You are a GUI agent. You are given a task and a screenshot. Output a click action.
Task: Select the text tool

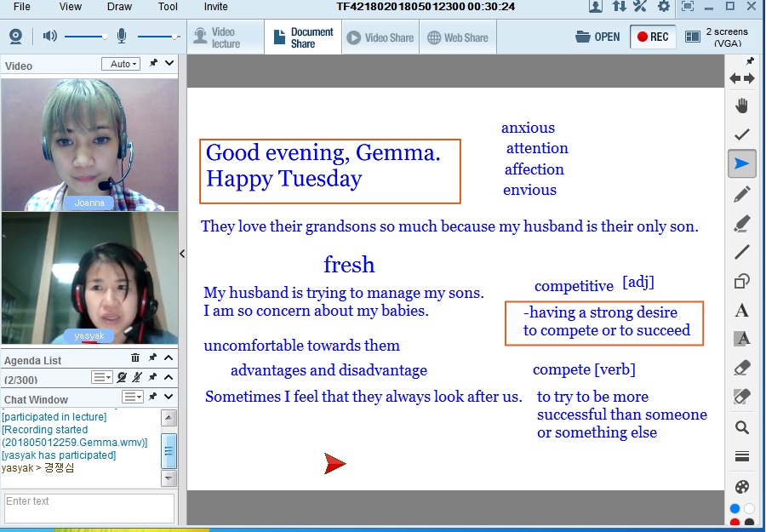[742, 311]
